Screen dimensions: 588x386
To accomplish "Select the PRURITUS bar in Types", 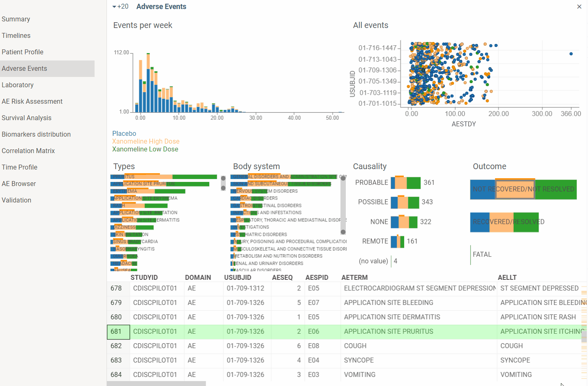I will click(164, 177).
